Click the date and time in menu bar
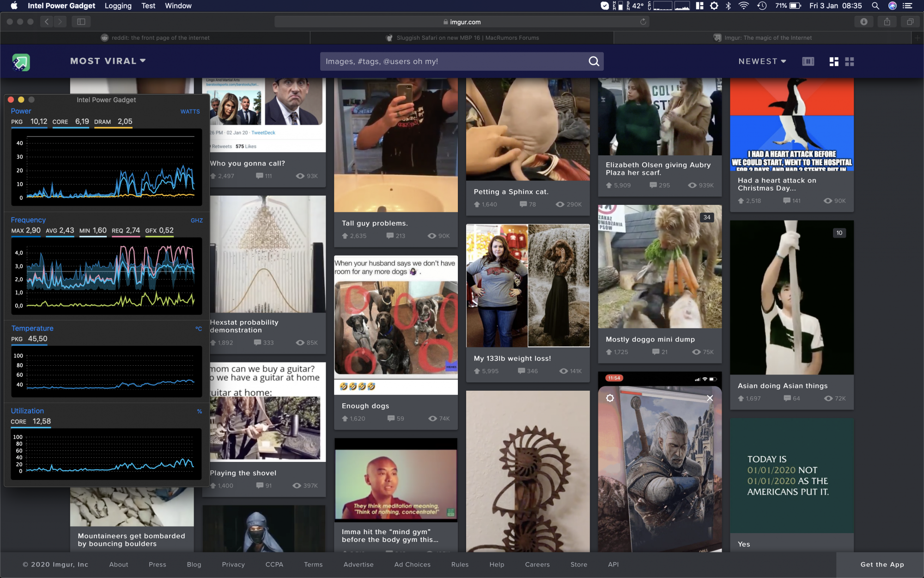The width and height of the screenshot is (924, 578). point(835,6)
